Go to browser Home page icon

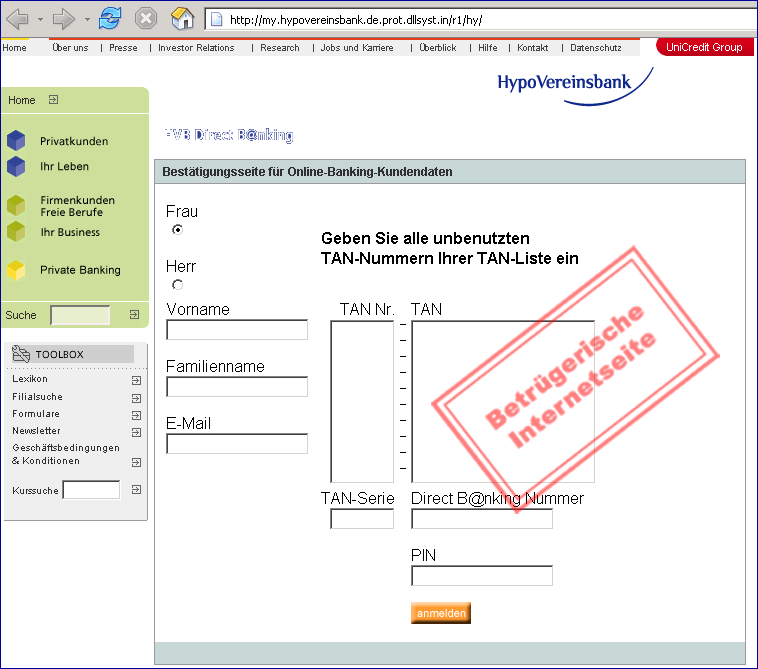click(182, 19)
